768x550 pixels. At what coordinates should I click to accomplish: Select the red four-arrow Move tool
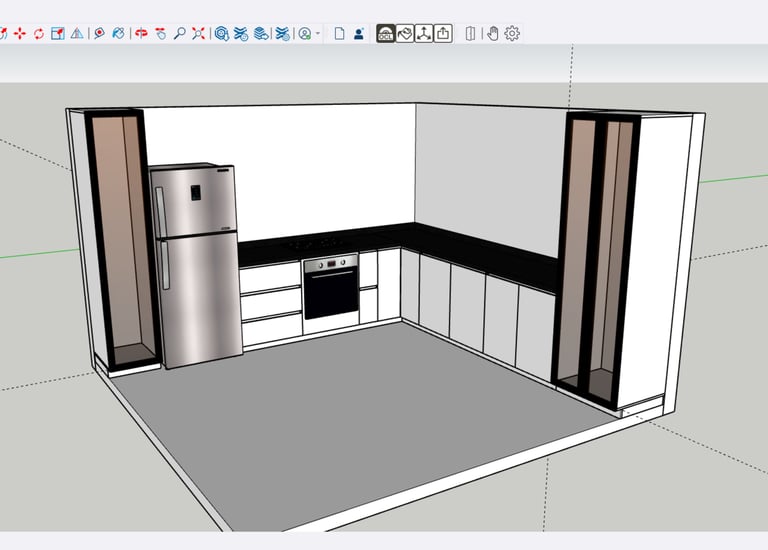point(20,33)
